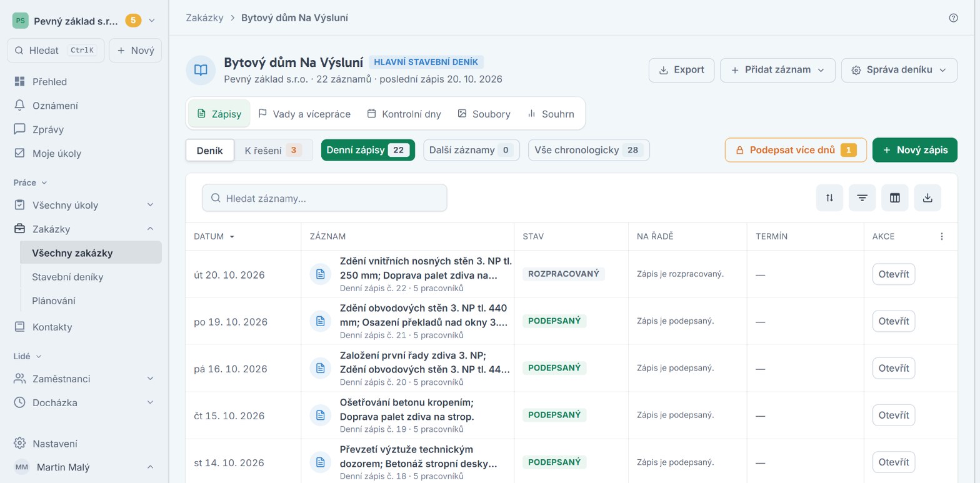This screenshot has height=483, width=980.
Task: Select the Deník view
Action: 210,150
